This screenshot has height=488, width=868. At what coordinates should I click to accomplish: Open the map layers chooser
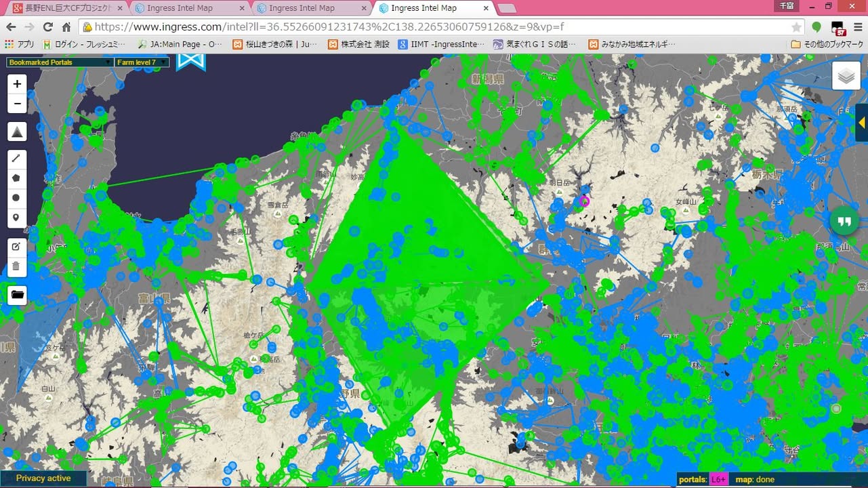[846, 76]
